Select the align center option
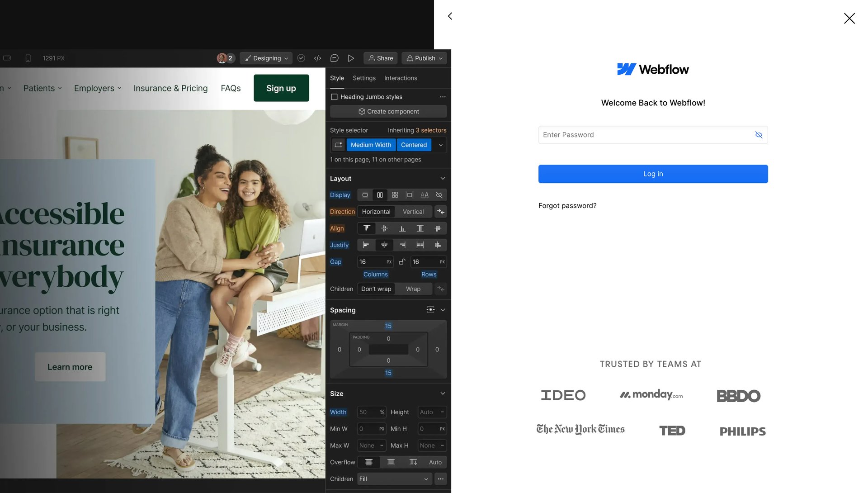 point(384,228)
